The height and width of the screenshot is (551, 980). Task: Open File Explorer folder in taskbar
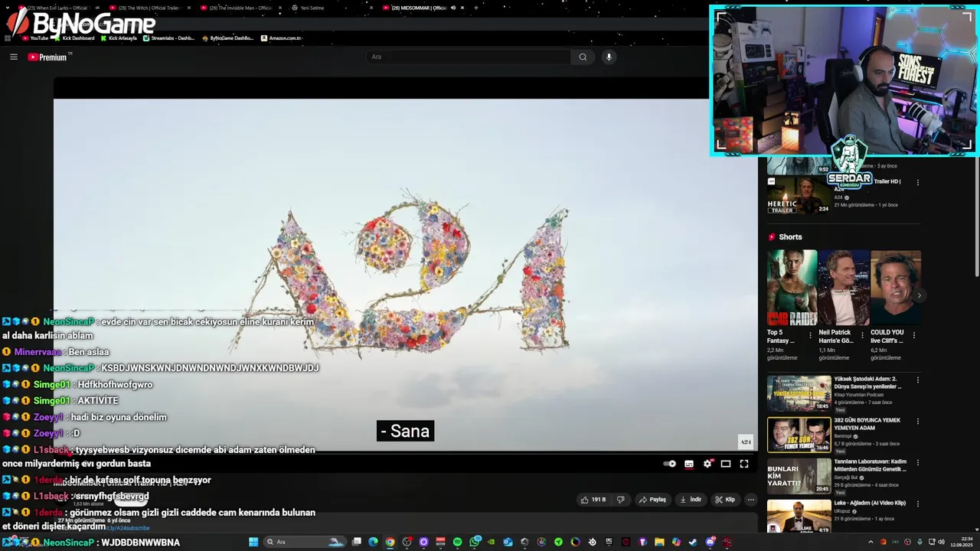click(659, 542)
